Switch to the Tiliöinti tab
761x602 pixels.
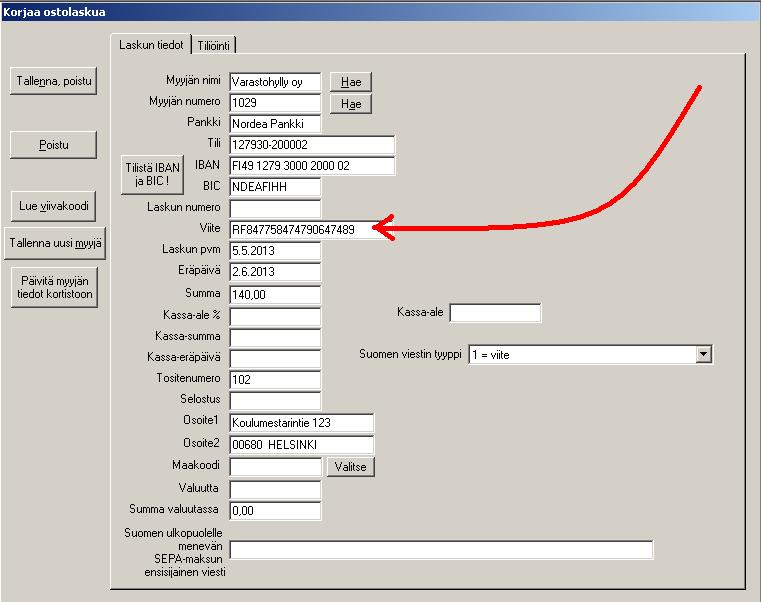tap(214, 46)
